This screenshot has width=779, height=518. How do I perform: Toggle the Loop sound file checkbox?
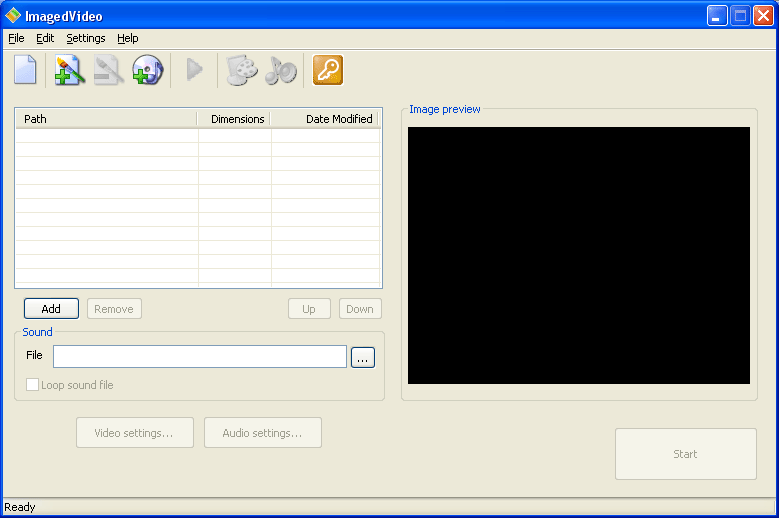tap(32, 385)
